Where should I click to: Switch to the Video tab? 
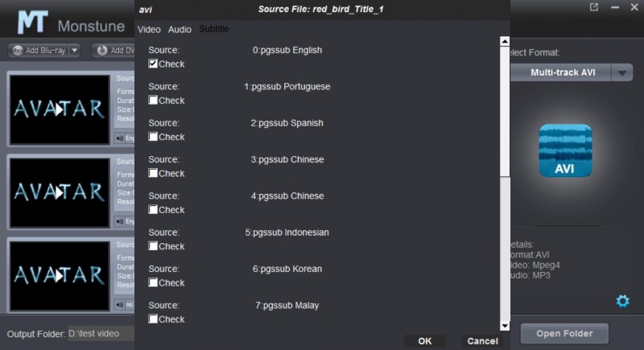tap(149, 29)
